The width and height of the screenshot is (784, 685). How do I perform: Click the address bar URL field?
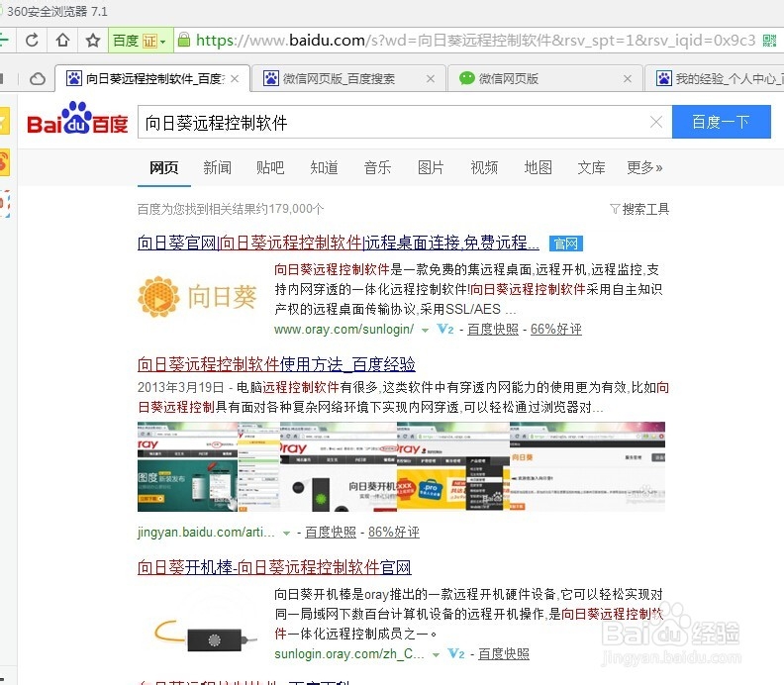click(x=475, y=40)
